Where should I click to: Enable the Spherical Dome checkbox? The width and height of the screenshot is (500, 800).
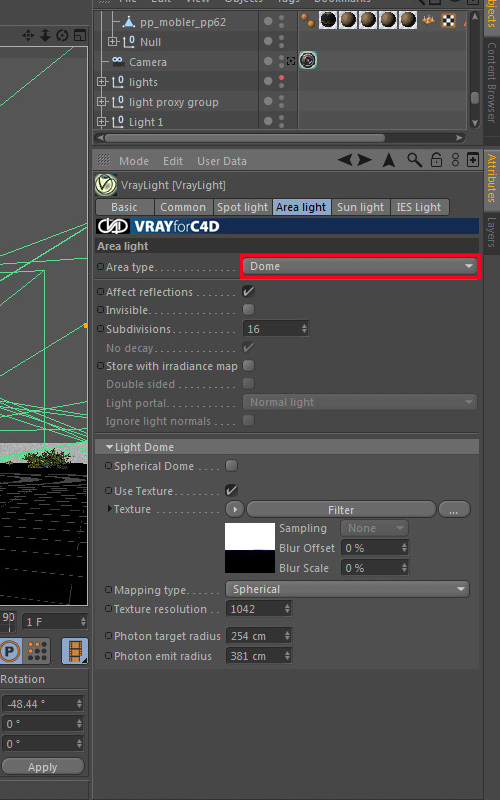pos(231,465)
